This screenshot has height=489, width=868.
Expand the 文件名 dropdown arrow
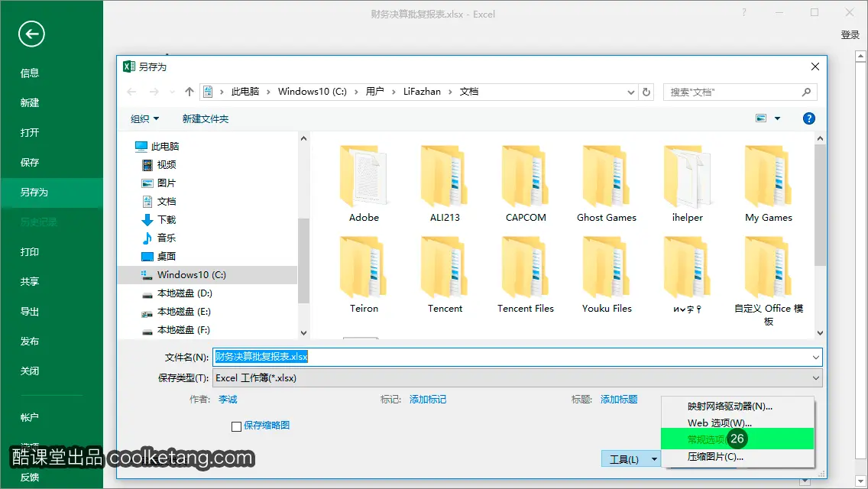click(x=815, y=357)
